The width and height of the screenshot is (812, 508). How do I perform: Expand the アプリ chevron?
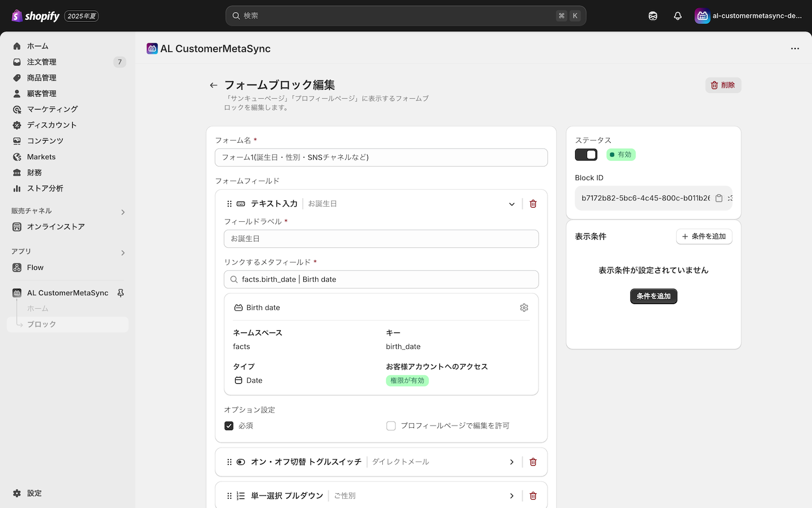(123, 253)
